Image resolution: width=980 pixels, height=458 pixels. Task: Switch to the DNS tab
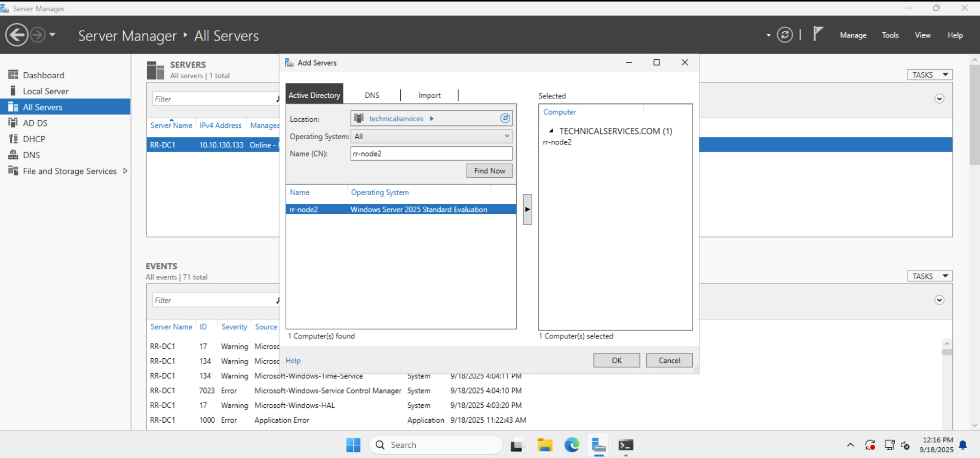pyautogui.click(x=372, y=95)
